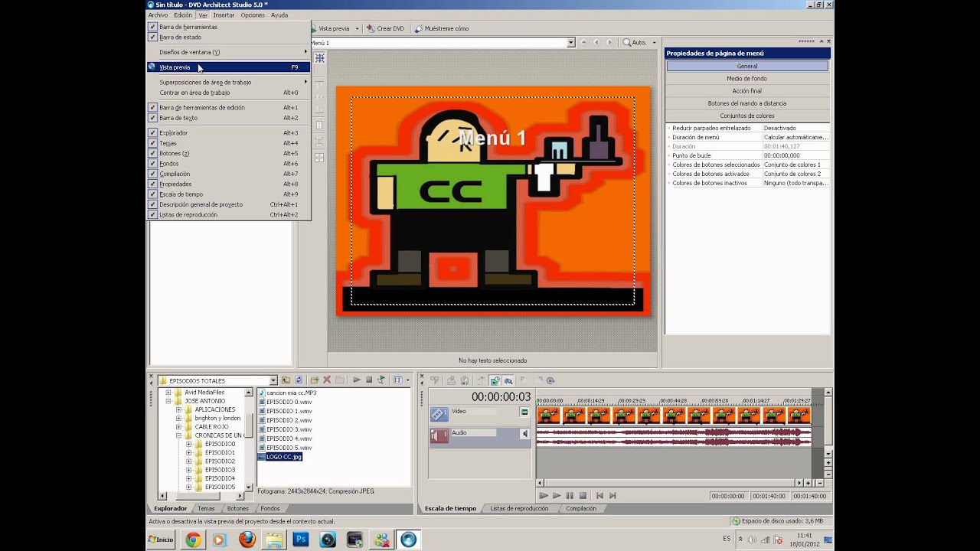Click the explorer up-one-folder icon
The height and width of the screenshot is (551, 980).
(286, 380)
